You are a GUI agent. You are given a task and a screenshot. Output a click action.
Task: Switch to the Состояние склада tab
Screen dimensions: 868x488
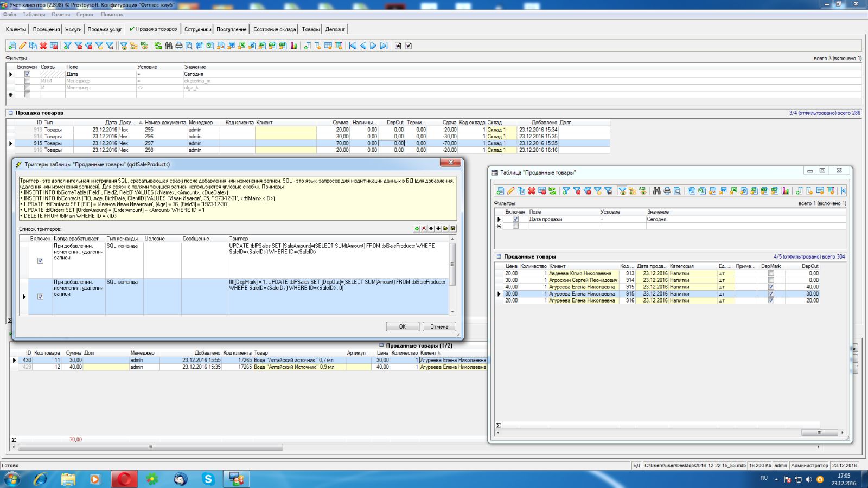[275, 29]
